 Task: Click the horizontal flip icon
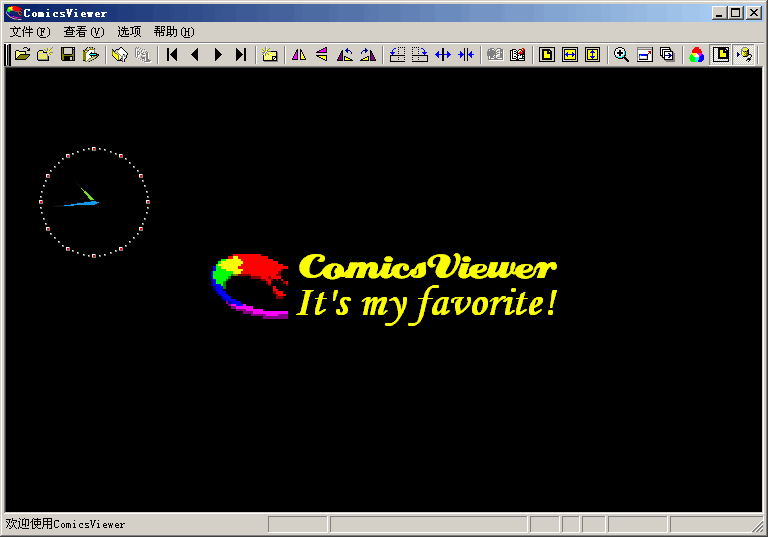(299, 55)
